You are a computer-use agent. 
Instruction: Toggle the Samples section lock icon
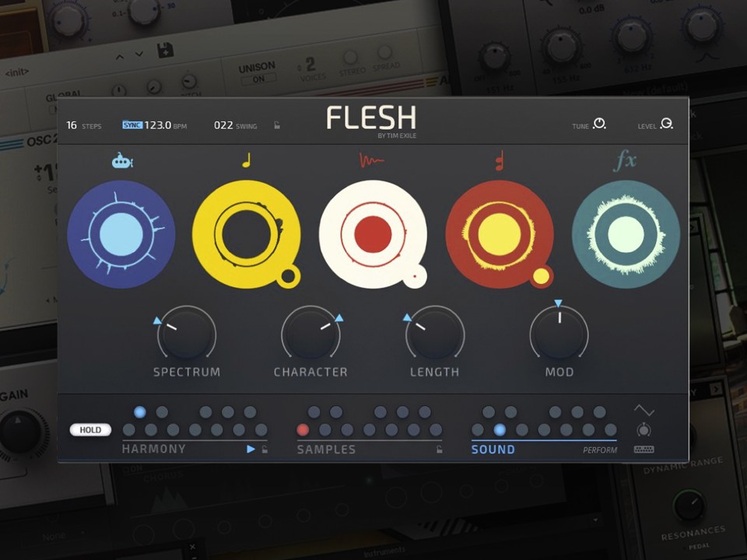click(439, 449)
